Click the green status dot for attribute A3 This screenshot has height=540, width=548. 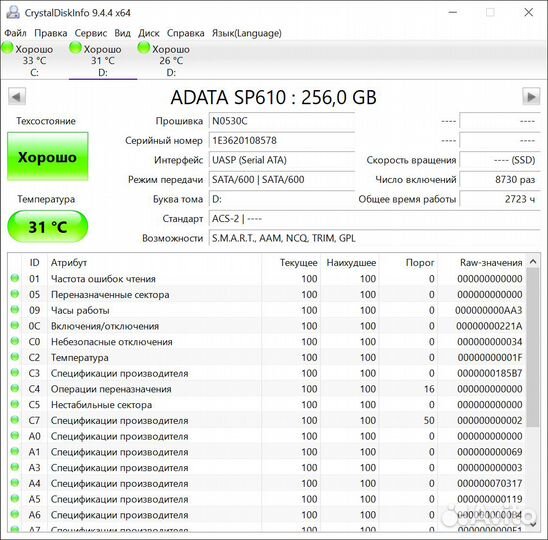coord(15,467)
